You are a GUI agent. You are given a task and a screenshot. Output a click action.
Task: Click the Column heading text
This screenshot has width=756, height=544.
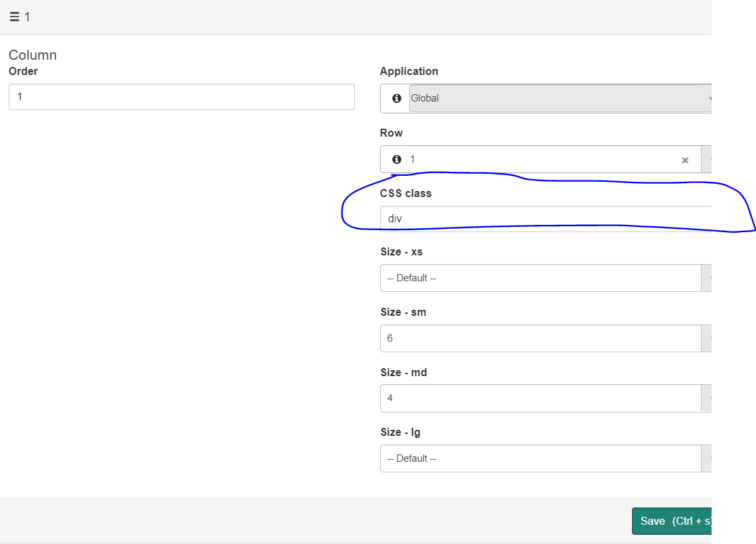tap(32, 55)
